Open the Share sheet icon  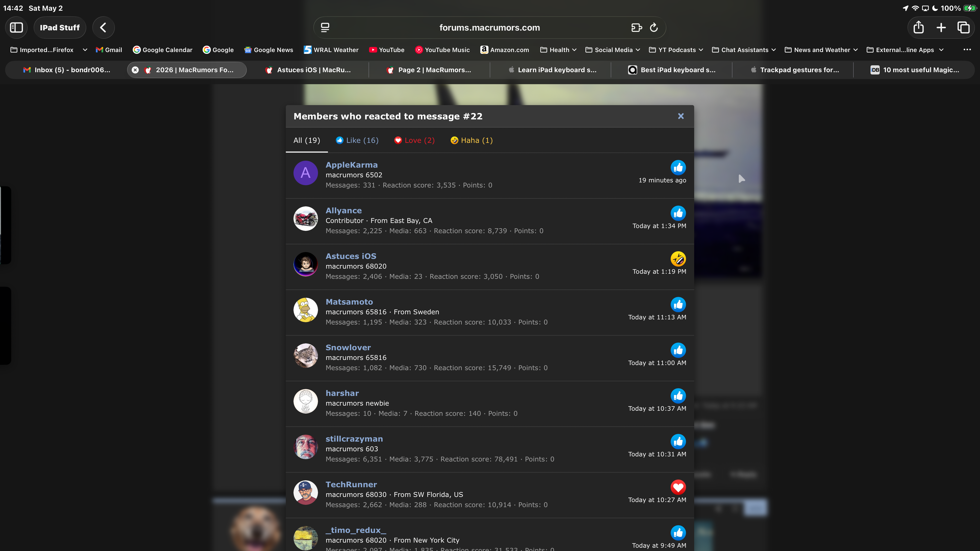tap(918, 27)
